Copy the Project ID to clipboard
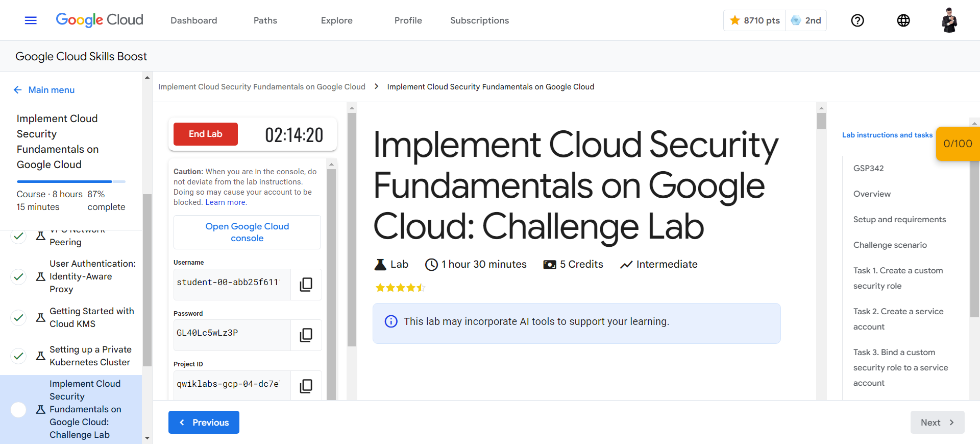The width and height of the screenshot is (980, 444). [x=306, y=386]
